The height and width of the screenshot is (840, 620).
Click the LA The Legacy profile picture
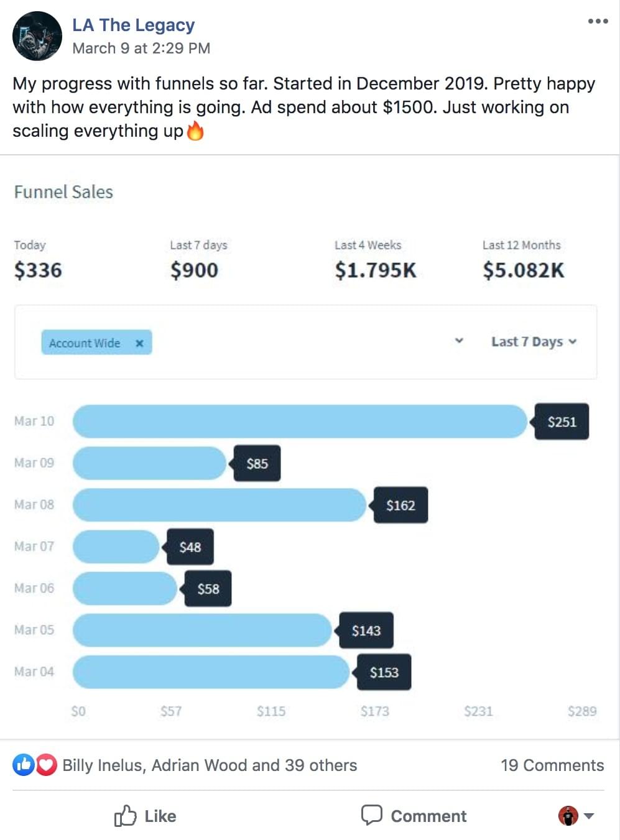click(x=37, y=36)
